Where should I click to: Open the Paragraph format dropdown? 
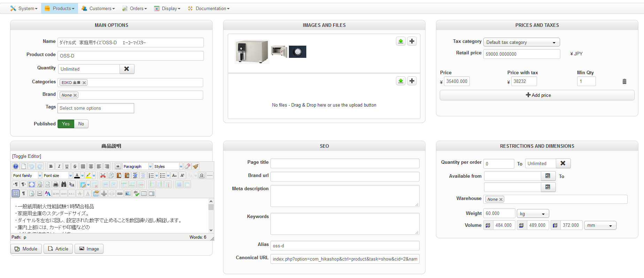point(137,167)
